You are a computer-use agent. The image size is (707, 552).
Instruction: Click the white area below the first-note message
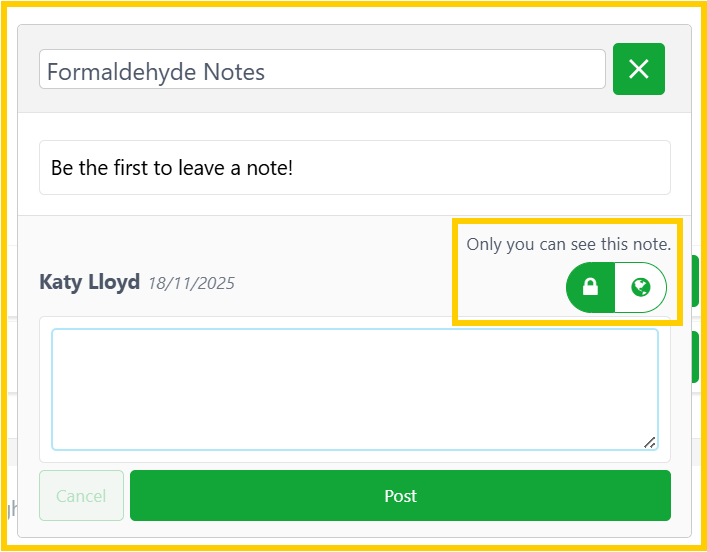(x=355, y=205)
